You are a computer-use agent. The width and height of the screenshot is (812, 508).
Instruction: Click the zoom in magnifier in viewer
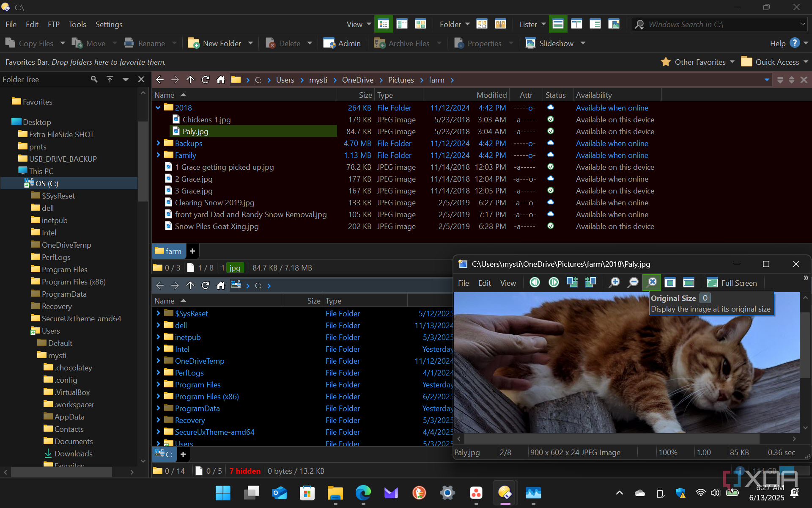614,282
